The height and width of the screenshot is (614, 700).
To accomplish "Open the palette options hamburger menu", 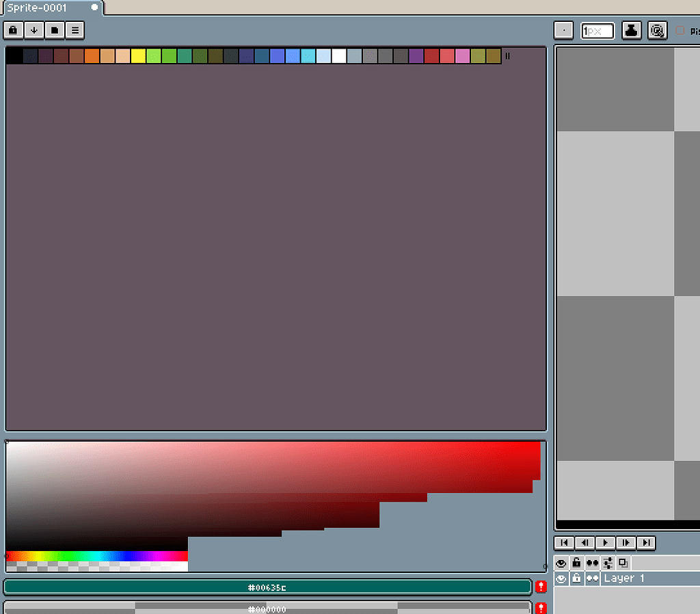I will tap(75, 30).
